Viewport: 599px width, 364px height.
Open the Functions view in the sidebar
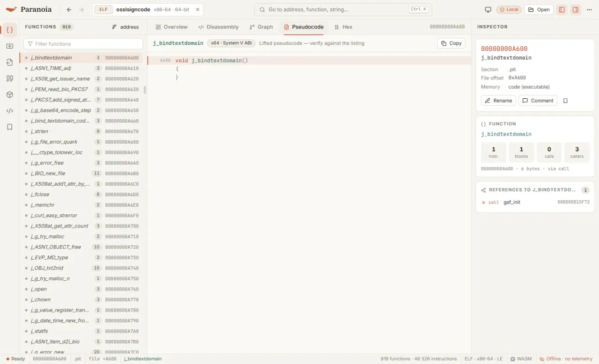click(x=9, y=30)
